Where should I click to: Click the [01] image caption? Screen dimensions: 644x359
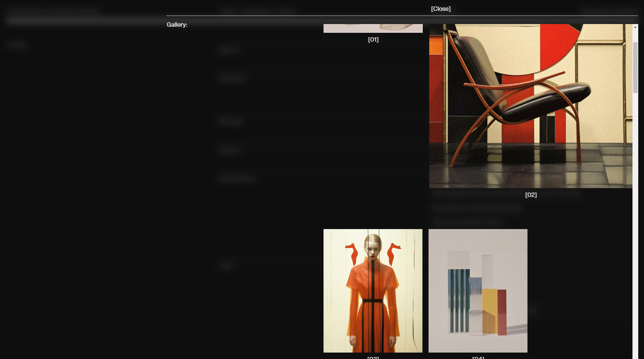(373, 40)
